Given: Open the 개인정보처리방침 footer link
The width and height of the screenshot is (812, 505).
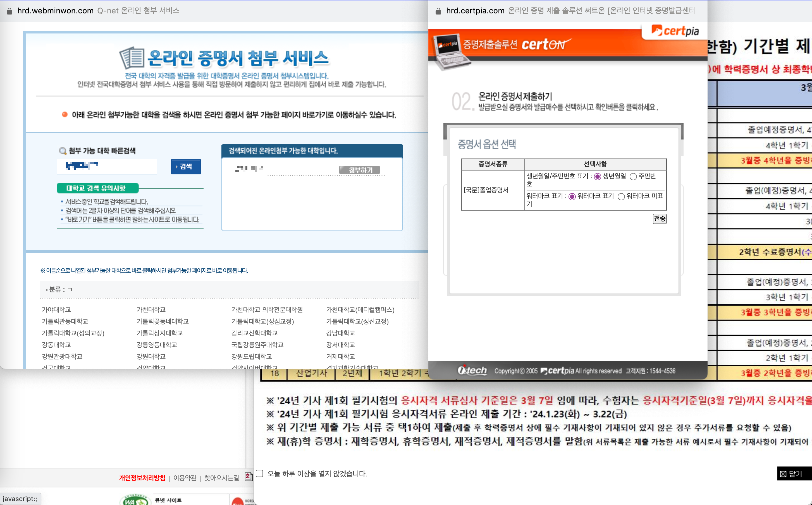Looking at the screenshot, I should (x=142, y=478).
